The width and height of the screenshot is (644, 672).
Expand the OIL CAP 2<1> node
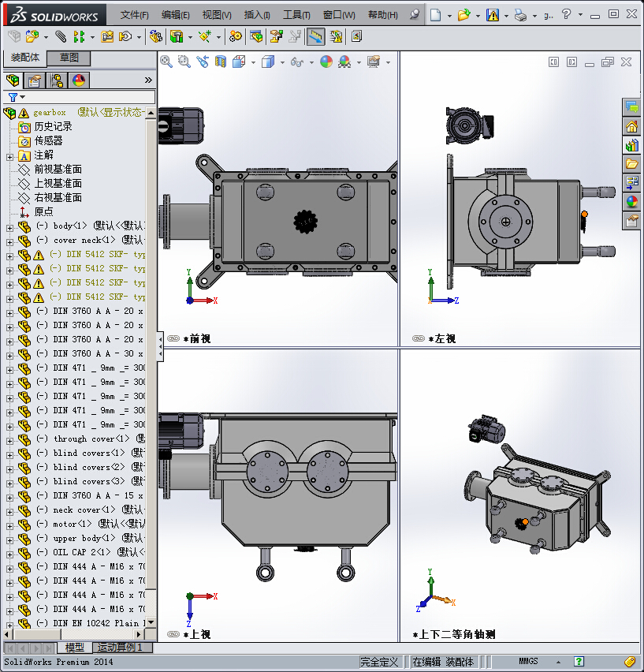click(x=9, y=554)
